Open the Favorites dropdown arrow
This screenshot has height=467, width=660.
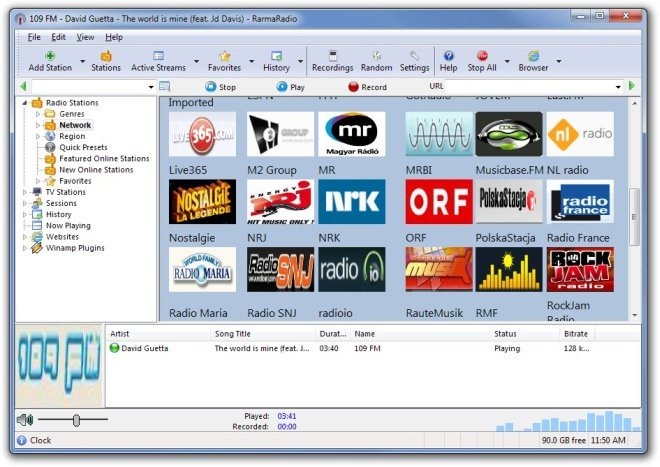tap(252, 61)
